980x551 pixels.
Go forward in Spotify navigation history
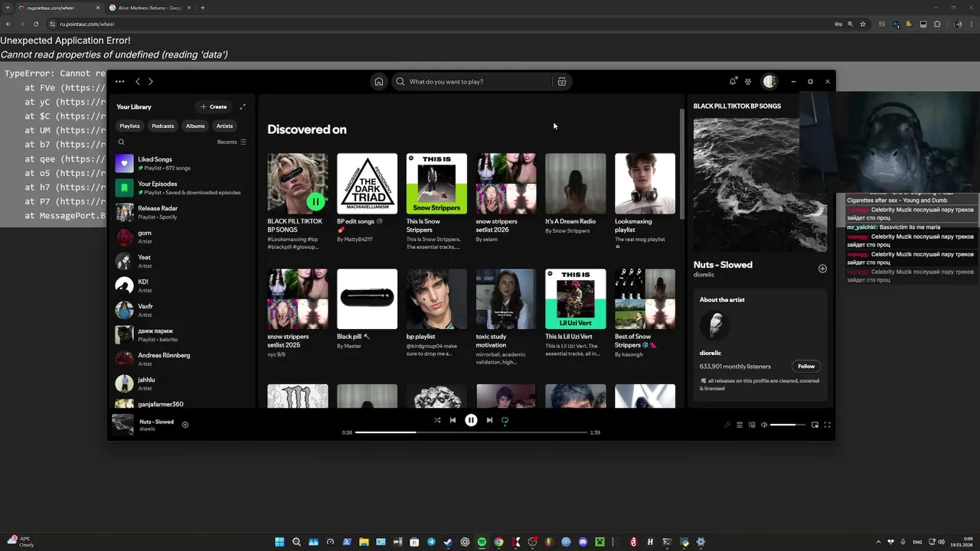pos(151,81)
